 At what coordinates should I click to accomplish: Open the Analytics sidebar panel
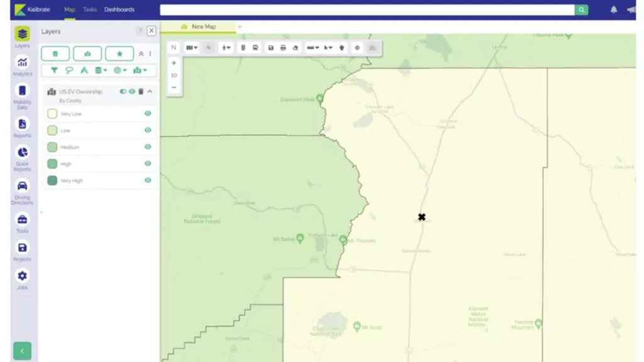22,65
